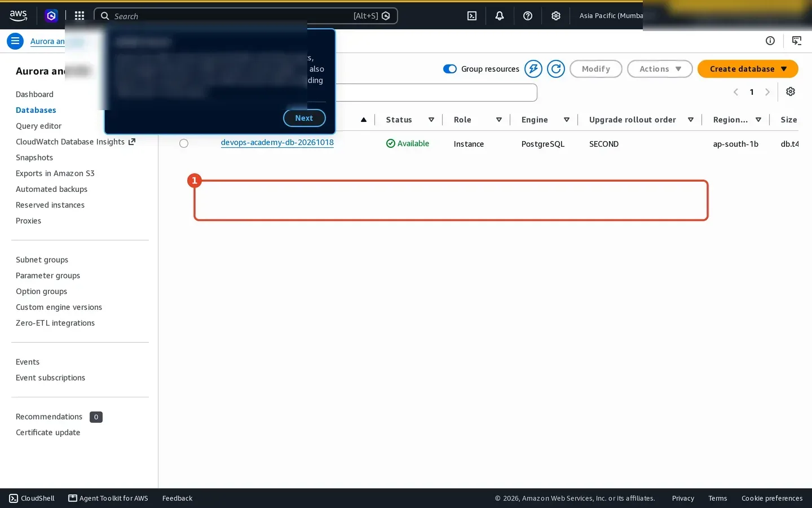
Task: Go to Snapshots in the sidebar
Action: (34, 157)
